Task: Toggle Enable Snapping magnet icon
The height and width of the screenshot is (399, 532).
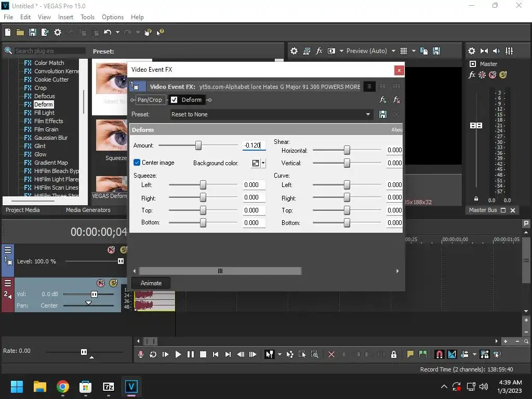Action: (439, 354)
